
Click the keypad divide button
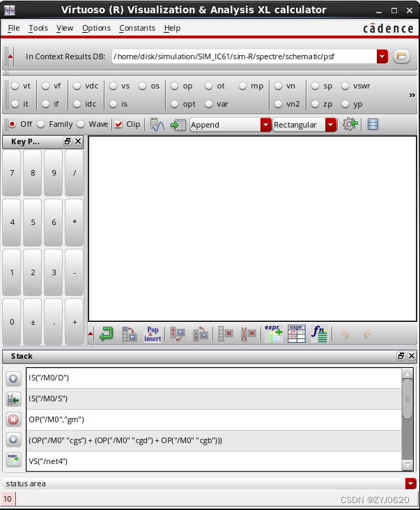click(75, 173)
